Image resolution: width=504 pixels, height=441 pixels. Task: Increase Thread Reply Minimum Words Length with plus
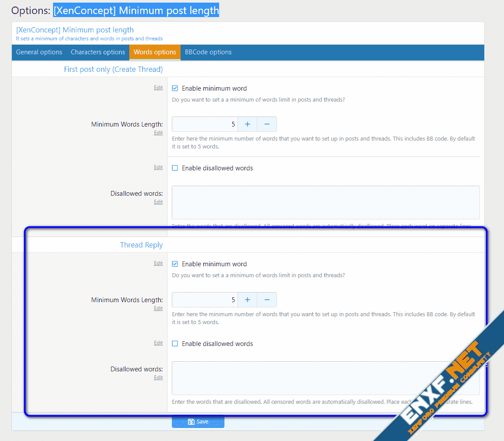(247, 300)
